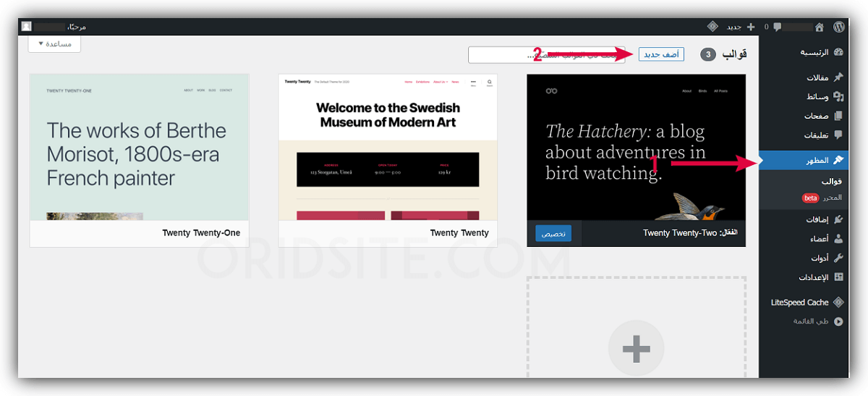Open the إضافات menu item
868x396 pixels.
[804, 219]
